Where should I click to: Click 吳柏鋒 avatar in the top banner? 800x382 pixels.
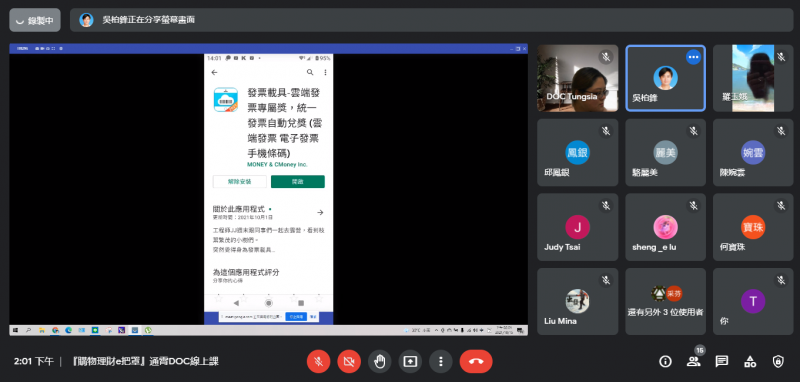[x=86, y=20]
